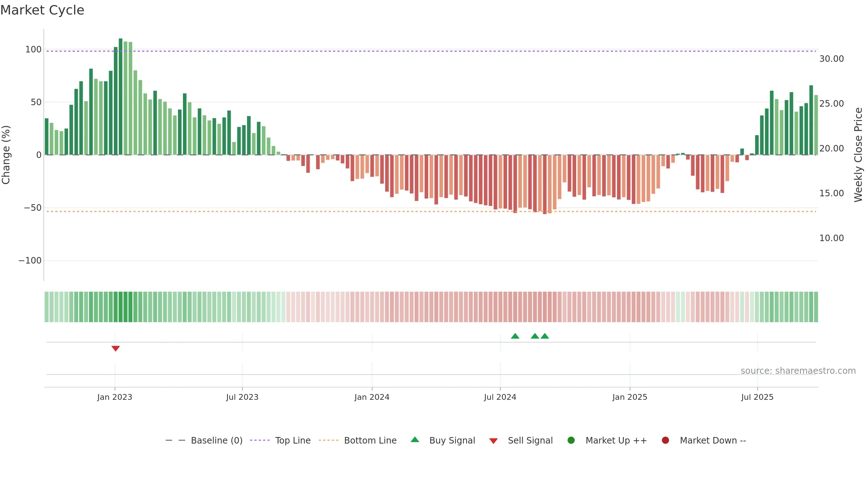Click the middle green buy signal marker
The height and width of the screenshot is (488, 868).
535,336
